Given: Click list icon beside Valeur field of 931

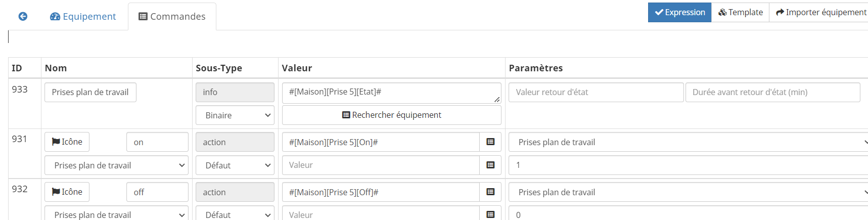Looking at the screenshot, I should [490, 165].
